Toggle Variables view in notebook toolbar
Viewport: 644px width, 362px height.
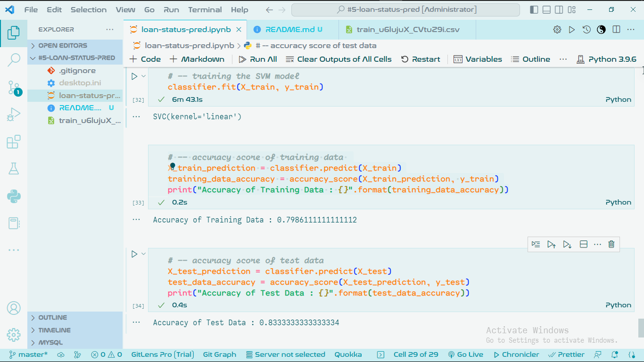click(x=478, y=59)
